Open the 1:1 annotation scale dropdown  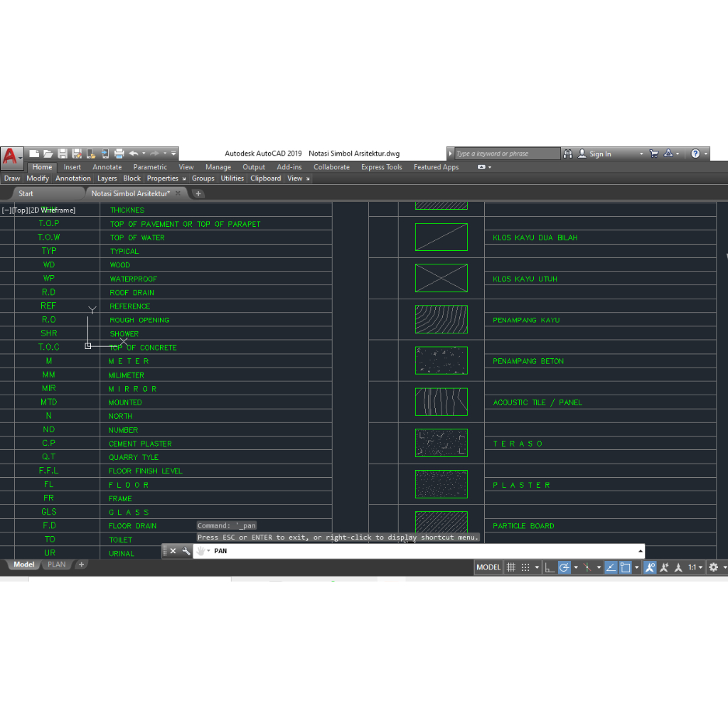[x=695, y=567]
